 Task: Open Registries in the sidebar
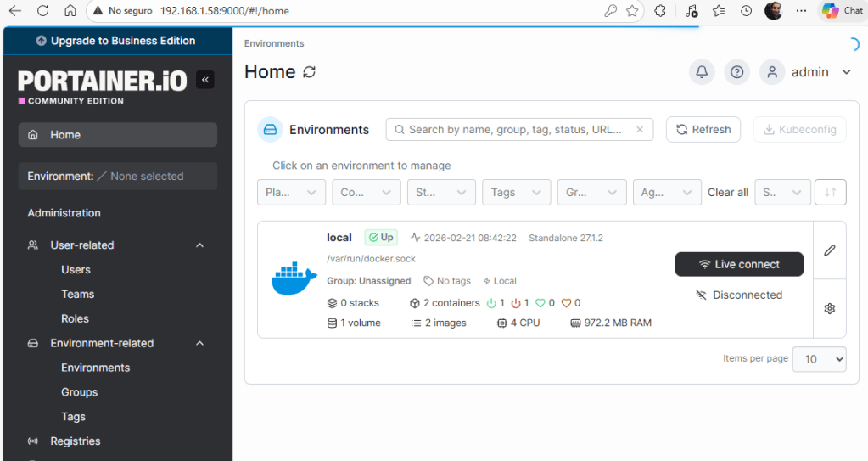[75, 441]
